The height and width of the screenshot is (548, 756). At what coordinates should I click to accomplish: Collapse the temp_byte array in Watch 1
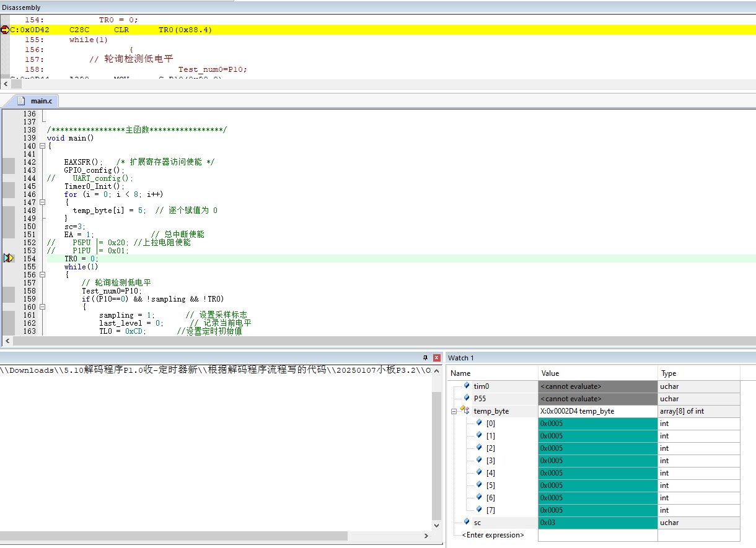click(454, 411)
